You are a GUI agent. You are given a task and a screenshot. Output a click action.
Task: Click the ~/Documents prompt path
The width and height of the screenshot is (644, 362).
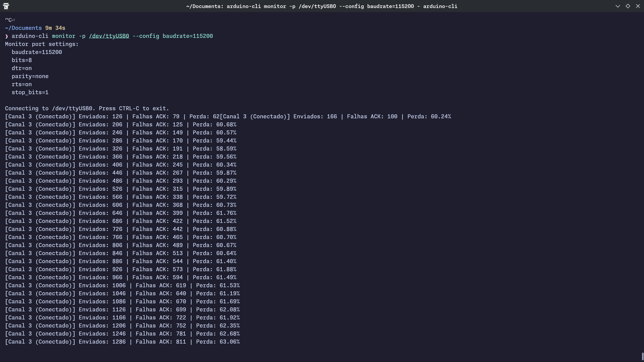click(23, 28)
